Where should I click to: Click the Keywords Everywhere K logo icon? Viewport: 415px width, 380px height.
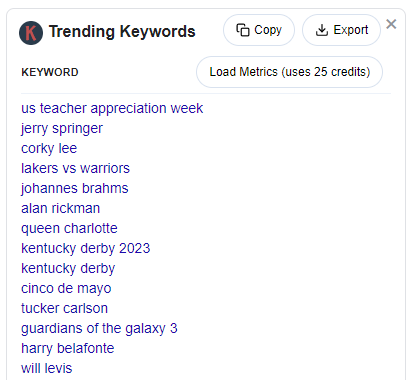click(x=31, y=33)
